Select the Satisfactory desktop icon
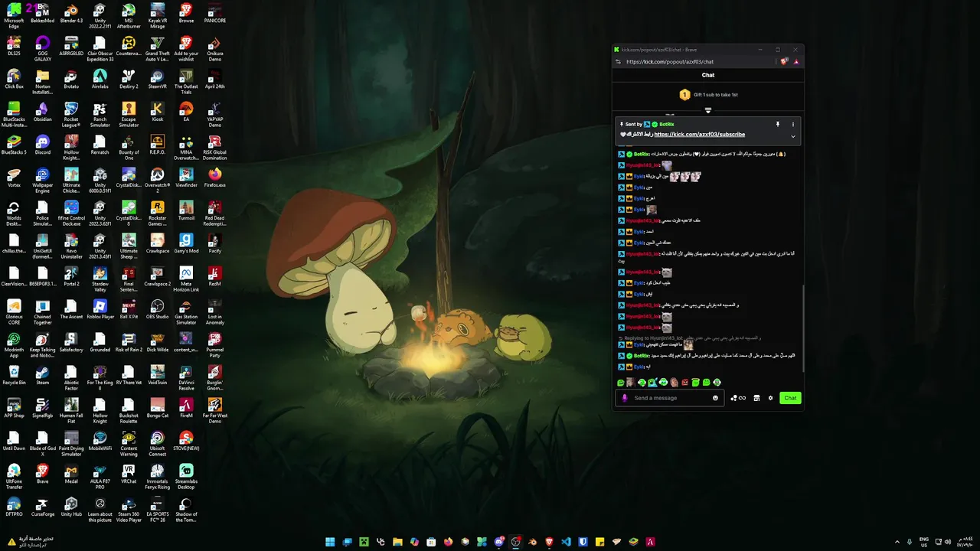The height and width of the screenshot is (551, 980). click(71, 343)
